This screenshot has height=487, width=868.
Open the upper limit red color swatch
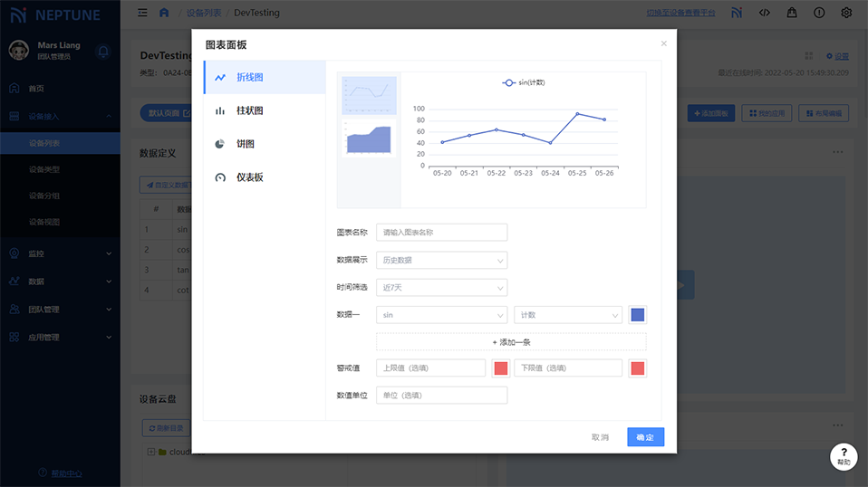coord(500,368)
